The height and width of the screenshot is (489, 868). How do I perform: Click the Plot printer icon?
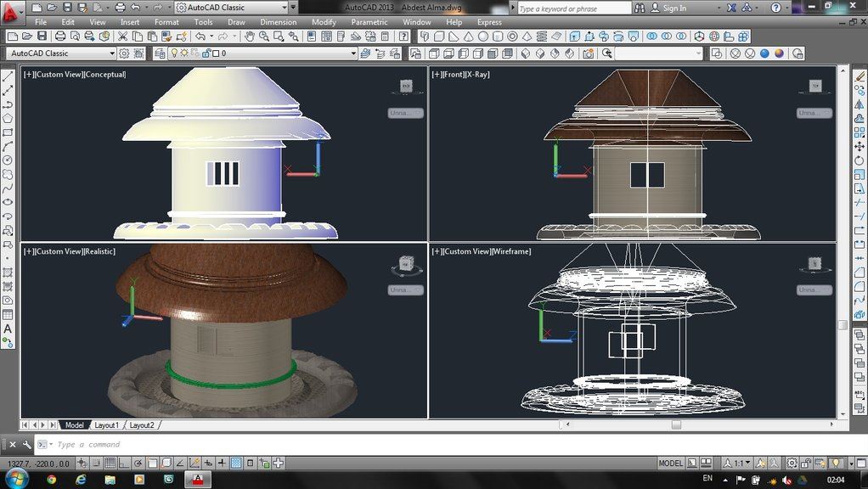tap(60, 37)
